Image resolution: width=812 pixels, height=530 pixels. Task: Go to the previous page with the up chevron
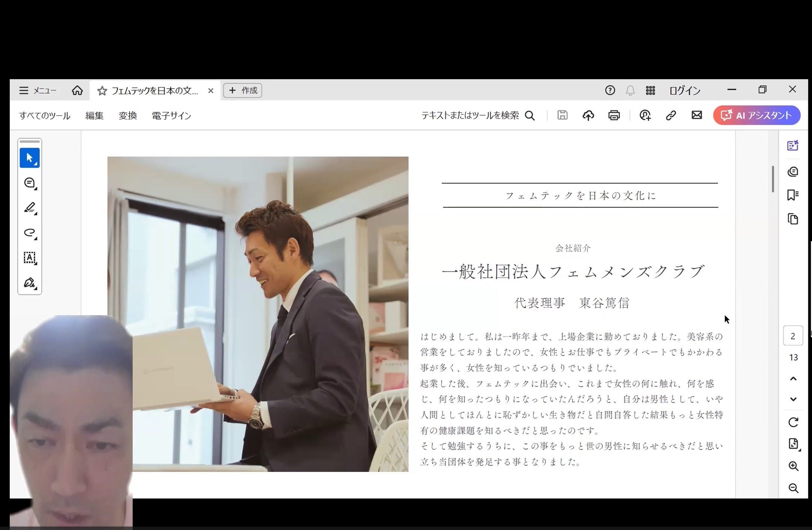793,378
